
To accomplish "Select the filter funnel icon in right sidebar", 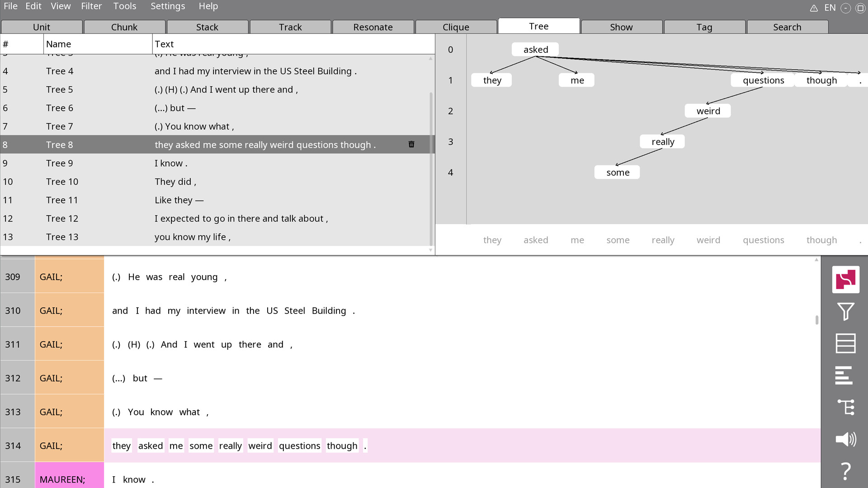I will 846,311.
